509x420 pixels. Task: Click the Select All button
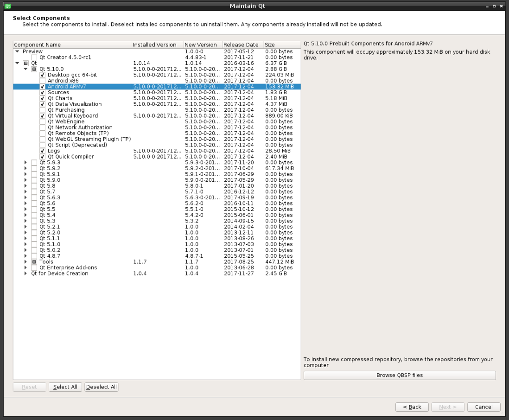click(65, 387)
